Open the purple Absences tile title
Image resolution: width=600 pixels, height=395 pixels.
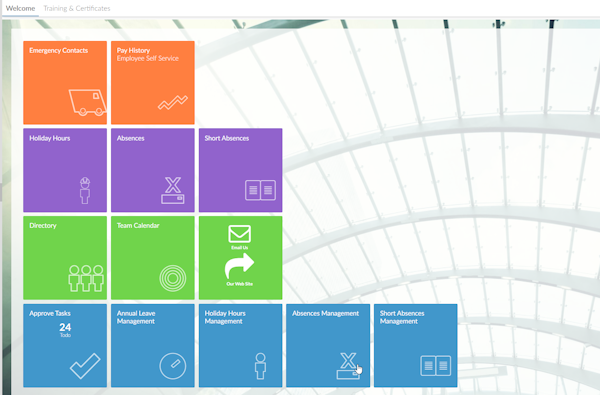(130, 138)
